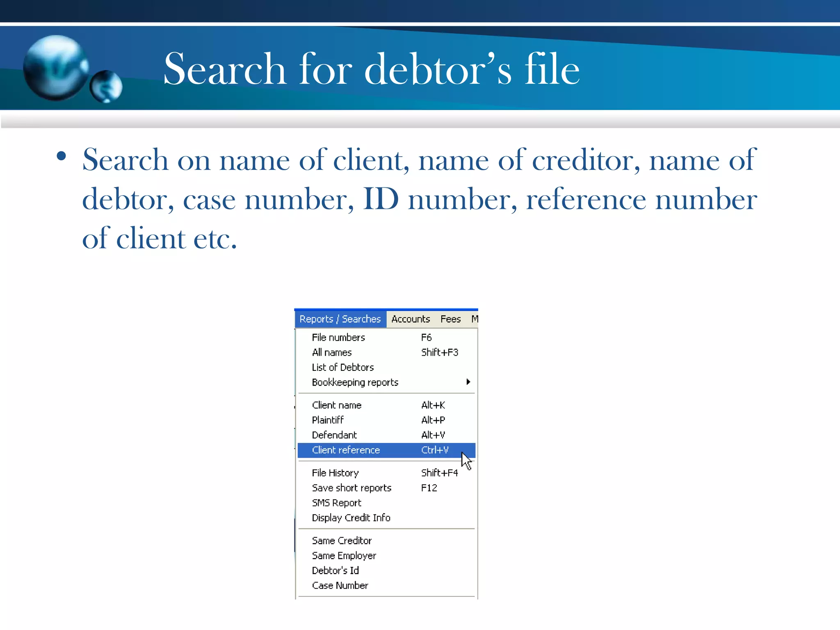This screenshot has height=630, width=840.
Task: Open SMS Report entry
Action: click(x=337, y=503)
